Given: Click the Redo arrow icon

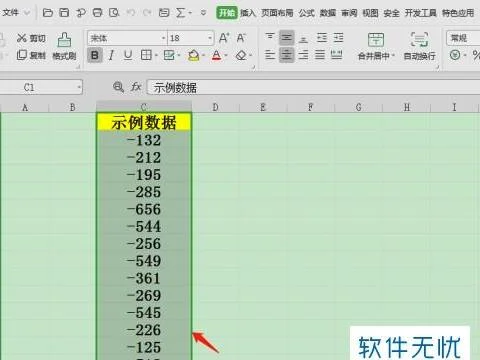Looking at the screenshot, I should 147,13.
